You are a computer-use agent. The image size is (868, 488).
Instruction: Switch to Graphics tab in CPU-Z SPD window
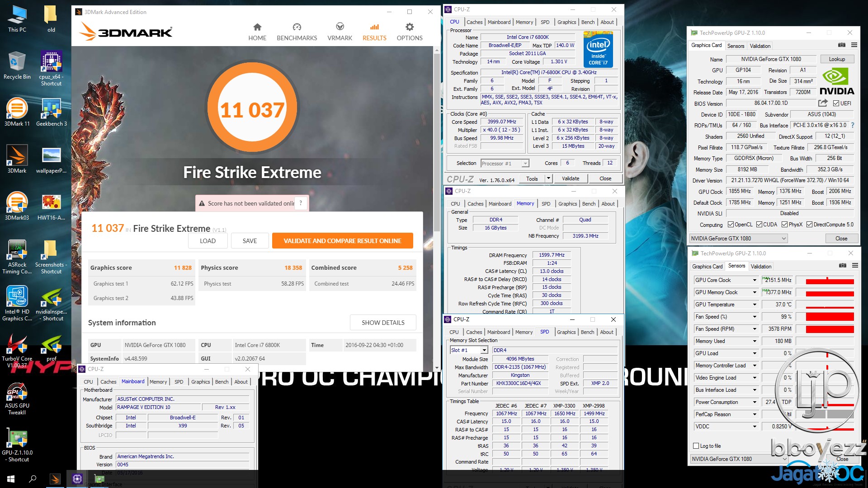coord(566,332)
